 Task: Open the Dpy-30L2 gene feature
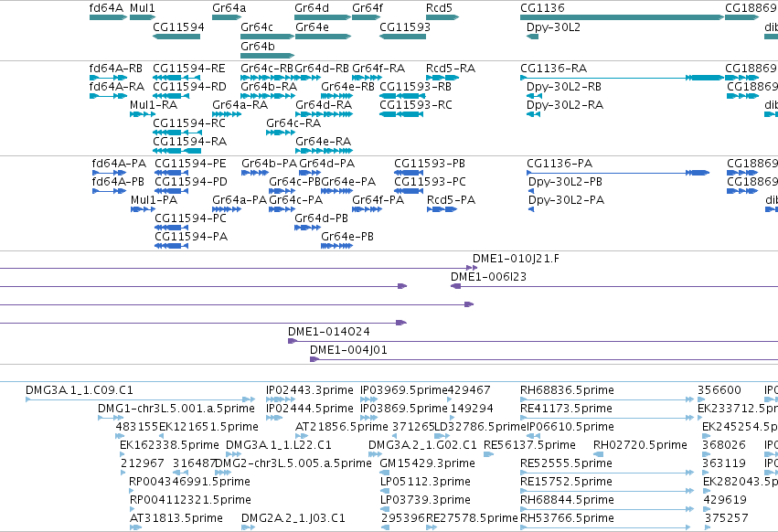532,37
